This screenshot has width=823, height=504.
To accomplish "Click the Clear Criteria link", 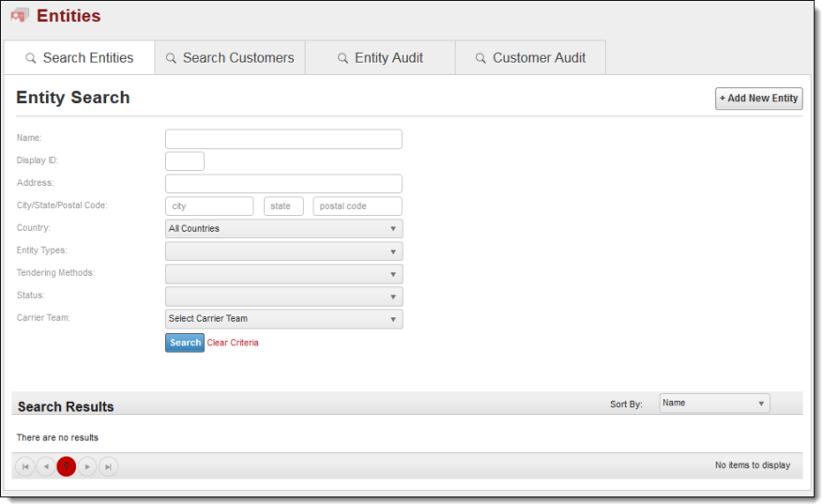I will [233, 343].
